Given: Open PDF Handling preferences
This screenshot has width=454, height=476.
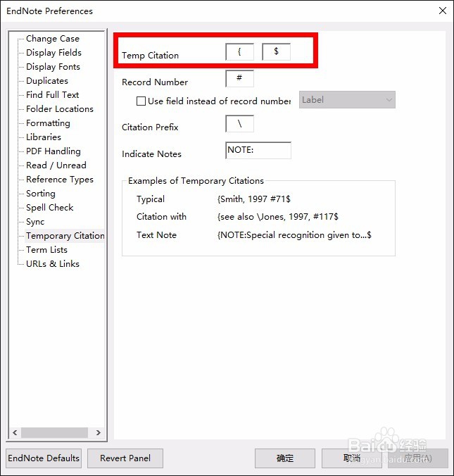Looking at the screenshot, I should pyautogui.click(x=53, y=151).
